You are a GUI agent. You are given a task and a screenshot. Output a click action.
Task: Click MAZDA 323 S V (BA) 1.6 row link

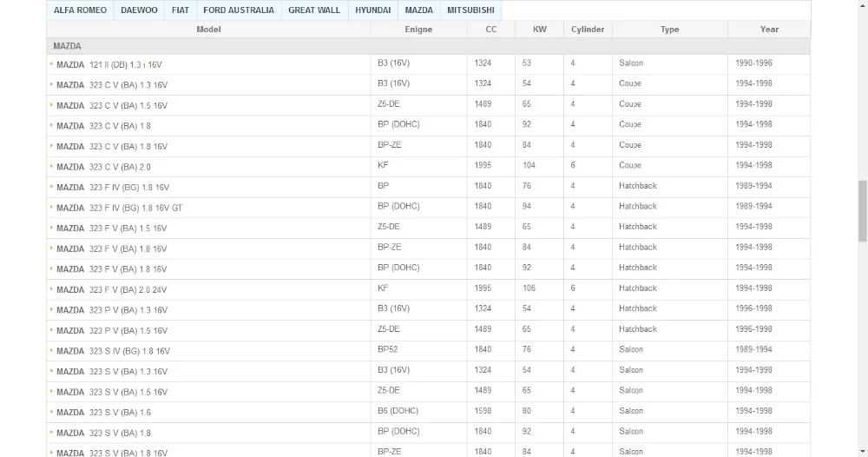(x=103, y=413)
